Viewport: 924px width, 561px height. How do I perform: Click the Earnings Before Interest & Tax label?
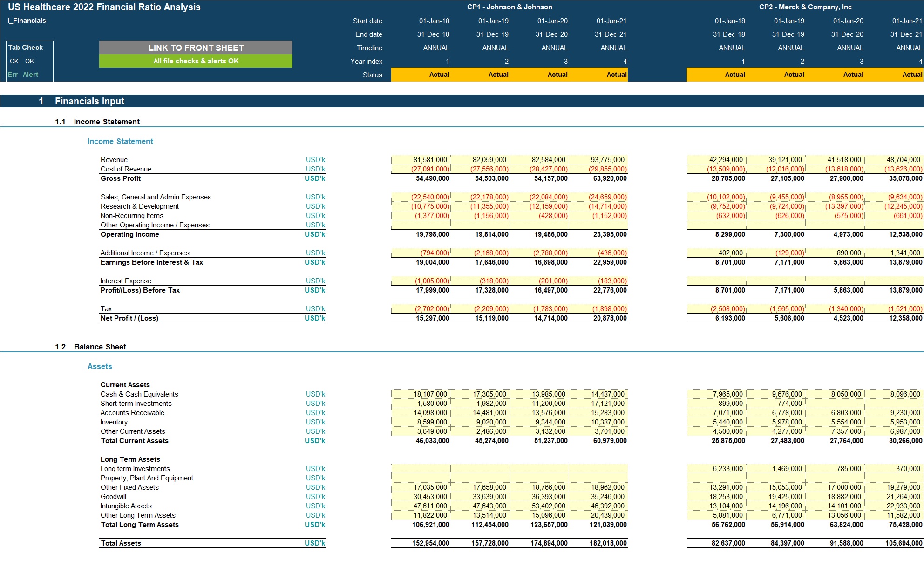[152, 262]
